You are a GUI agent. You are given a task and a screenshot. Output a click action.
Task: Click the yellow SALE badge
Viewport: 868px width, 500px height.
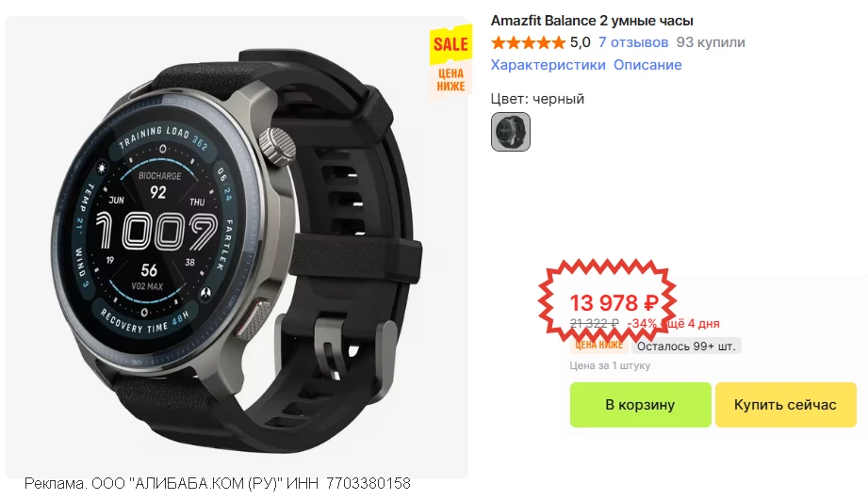click(x=450, y=44)
